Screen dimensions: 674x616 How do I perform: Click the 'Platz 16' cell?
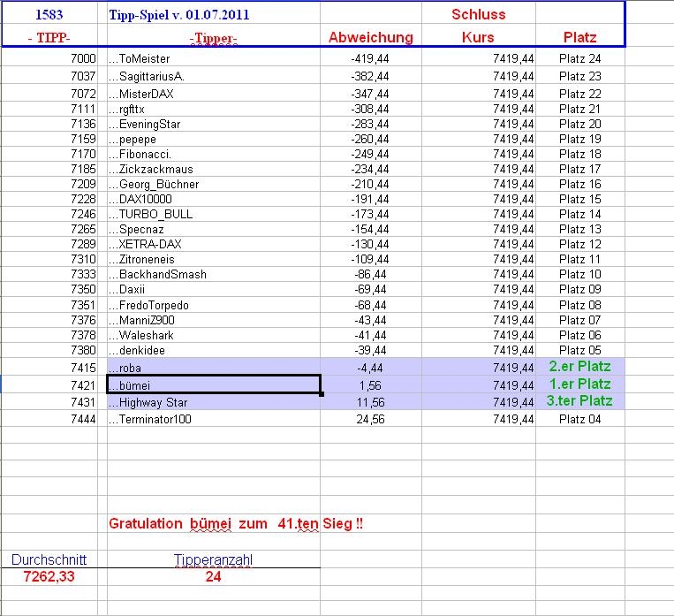579,184
